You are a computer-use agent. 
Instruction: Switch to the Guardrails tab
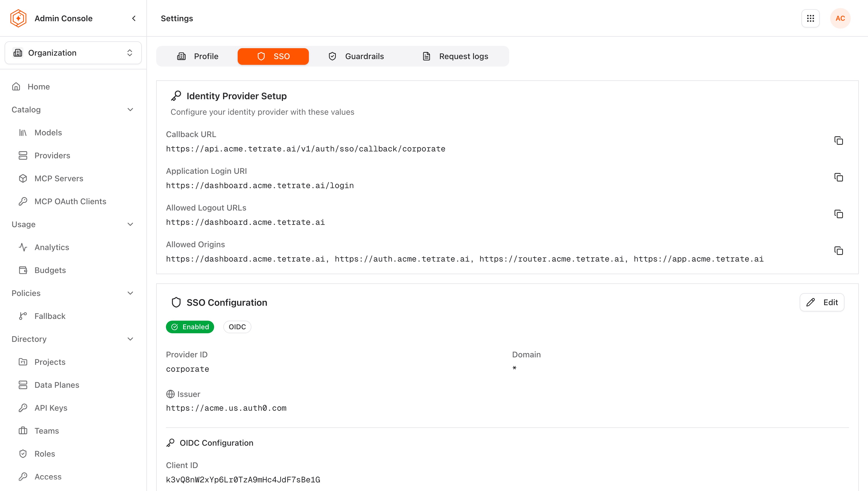pos(356,56)
